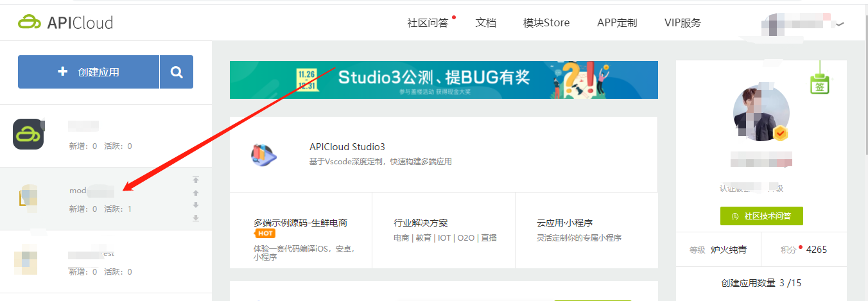Expand the user account dropdown arrow
This screenshot has height=301, width=868.
click(840, 24)
